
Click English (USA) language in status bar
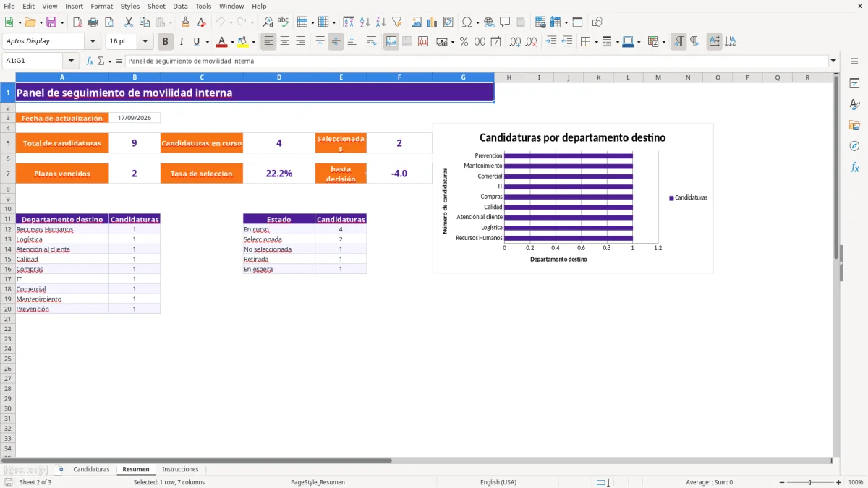[x=498, y=482]
